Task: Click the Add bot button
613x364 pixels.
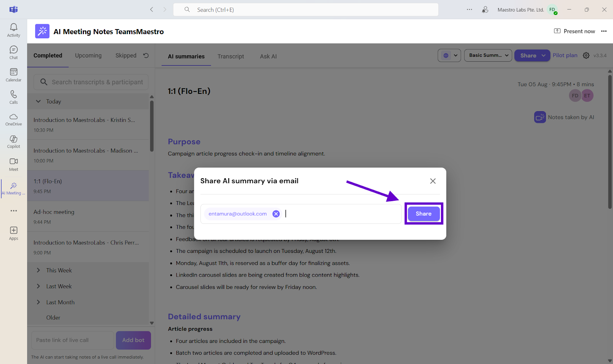Action: click(133, 340)
